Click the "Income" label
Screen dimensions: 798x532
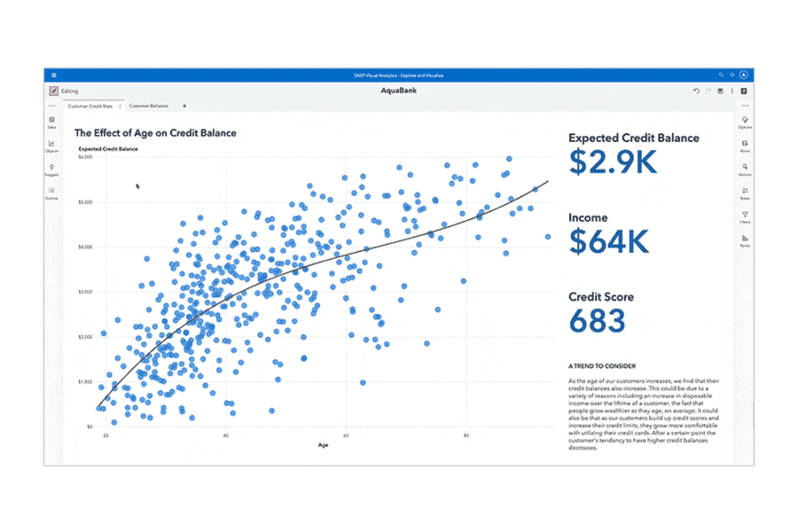click(x=588, y=218)
